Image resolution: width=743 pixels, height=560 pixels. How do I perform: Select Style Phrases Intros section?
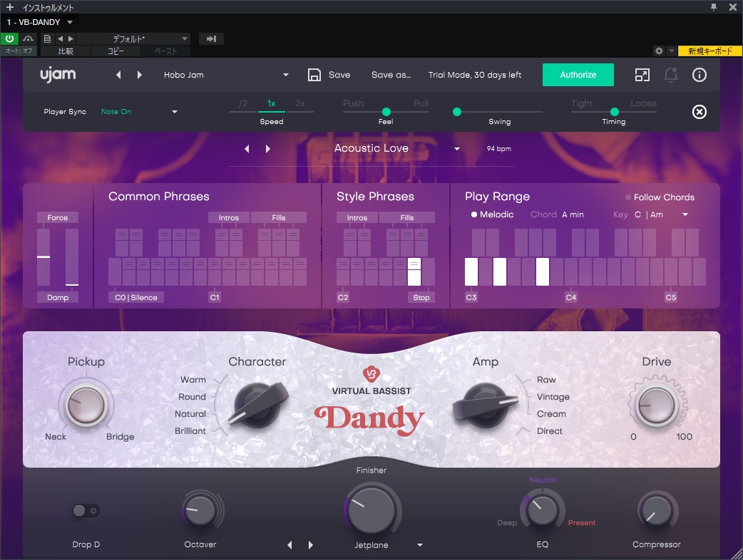pyautogui.click(x=357, y=218)
